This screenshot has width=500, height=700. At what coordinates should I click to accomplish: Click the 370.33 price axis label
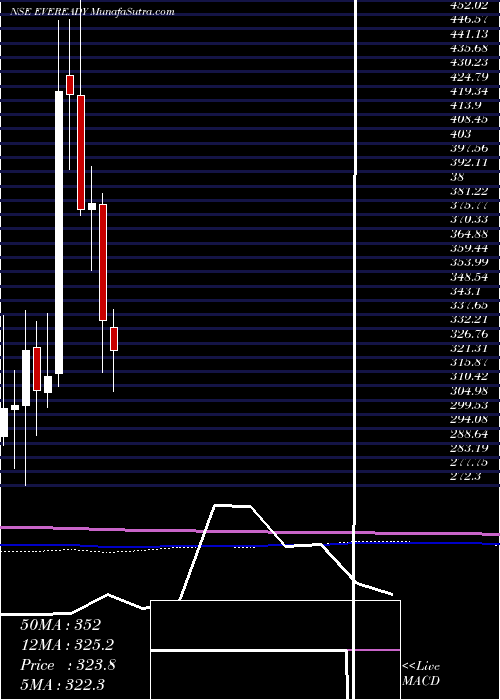click(471, 220)
